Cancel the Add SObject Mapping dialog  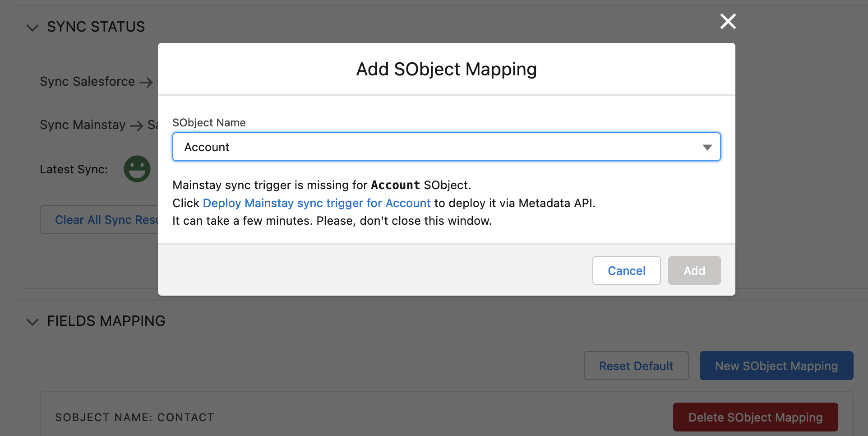[x=626, y=270]
